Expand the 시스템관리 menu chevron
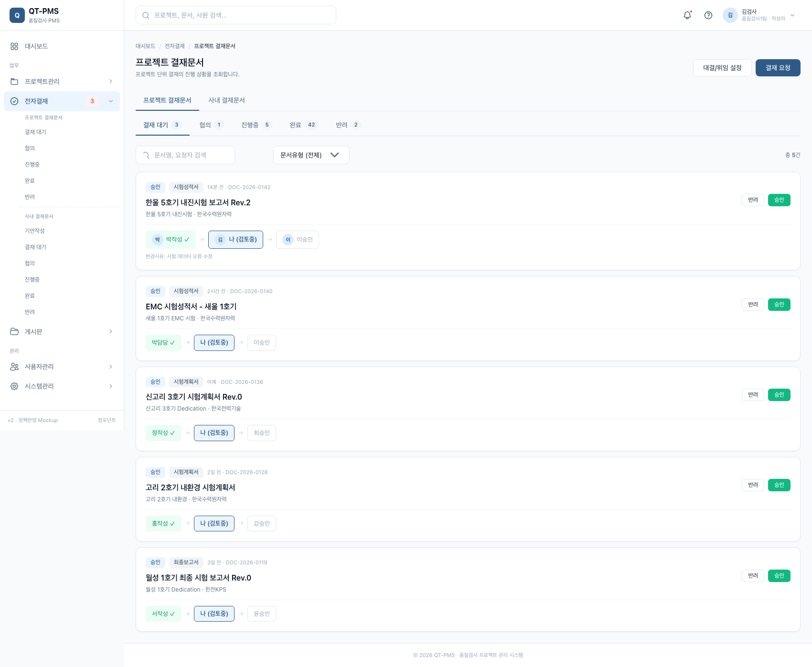This screenshot has height=667, width=812. (111, 386)
